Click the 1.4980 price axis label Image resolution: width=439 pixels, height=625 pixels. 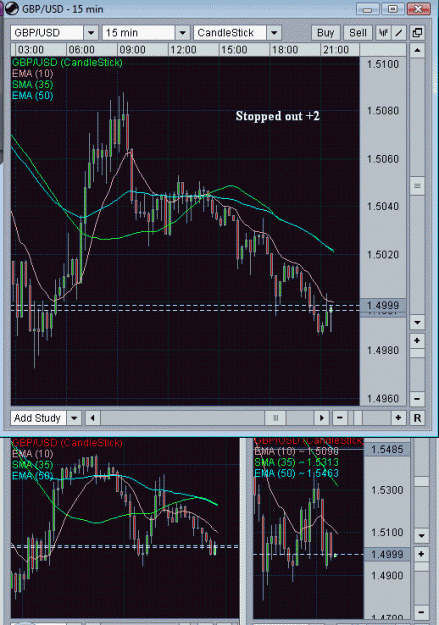click(383, 351)
